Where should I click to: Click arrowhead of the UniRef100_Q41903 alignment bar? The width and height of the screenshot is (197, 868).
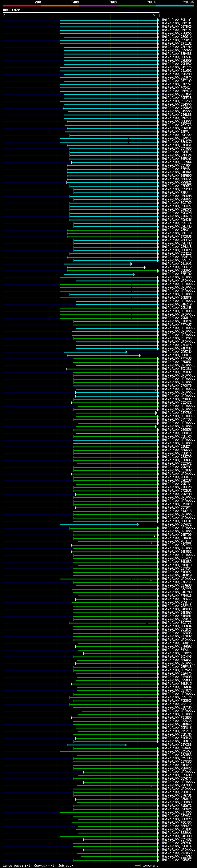131,264
